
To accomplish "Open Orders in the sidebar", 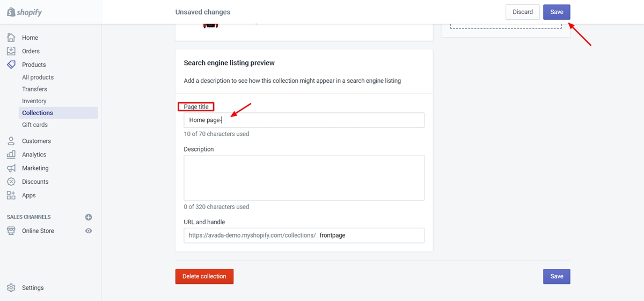I will coord(31,51).
